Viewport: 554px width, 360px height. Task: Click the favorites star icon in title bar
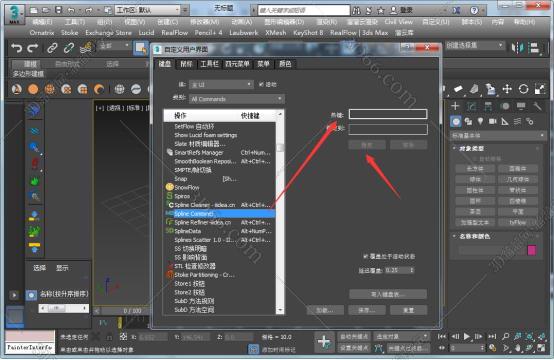(381, 11)
